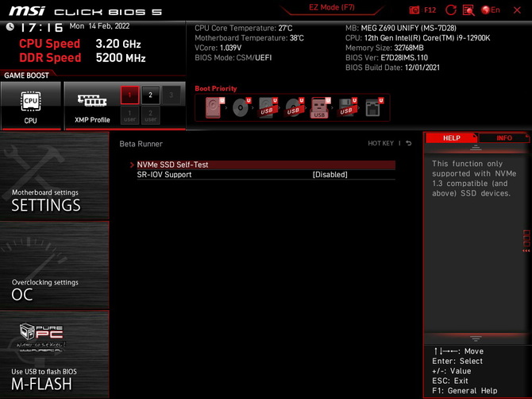Screen dimensions: 532x399
Task: Click the VCore 1.039V reading
Action: (x=218, y=48)
